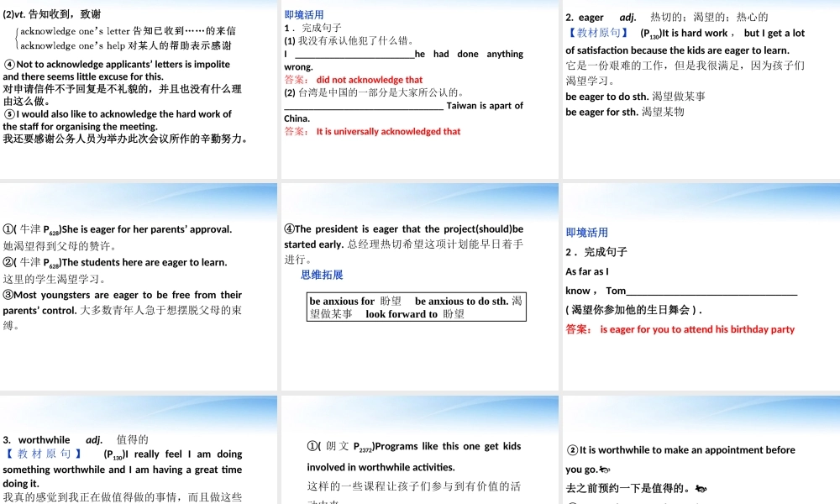Select the red answer 'did not acknowledge that'
Viewport: 840px width, 504px height.
click(x=369, y=80)
